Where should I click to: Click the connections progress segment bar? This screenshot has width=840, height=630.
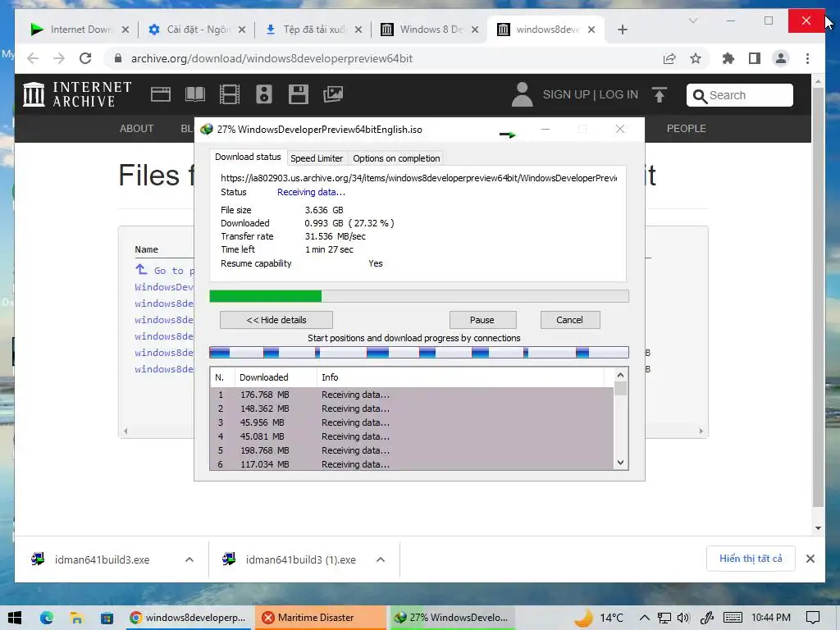tap(419, 353)
